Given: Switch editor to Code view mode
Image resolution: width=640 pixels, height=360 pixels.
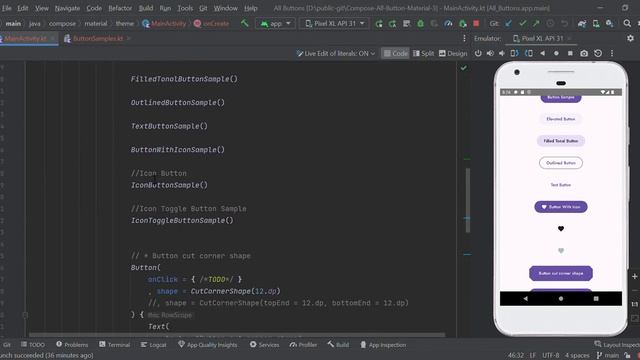Looking at the screenshot, I should [396, 53].
